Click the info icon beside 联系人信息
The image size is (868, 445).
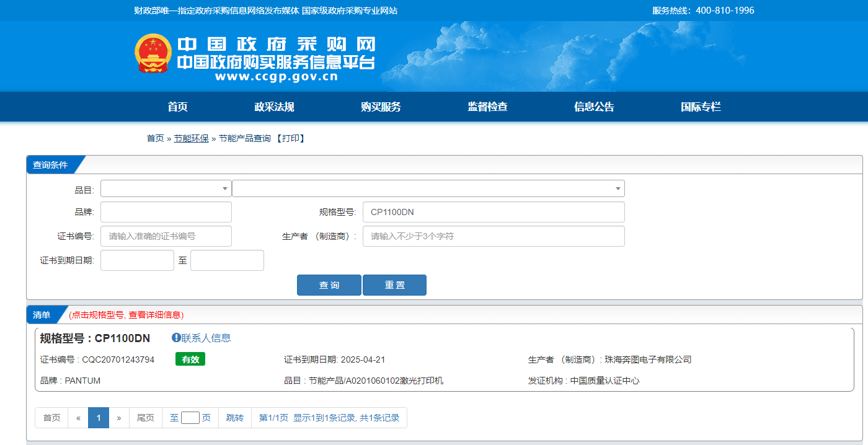click(176, 338)
